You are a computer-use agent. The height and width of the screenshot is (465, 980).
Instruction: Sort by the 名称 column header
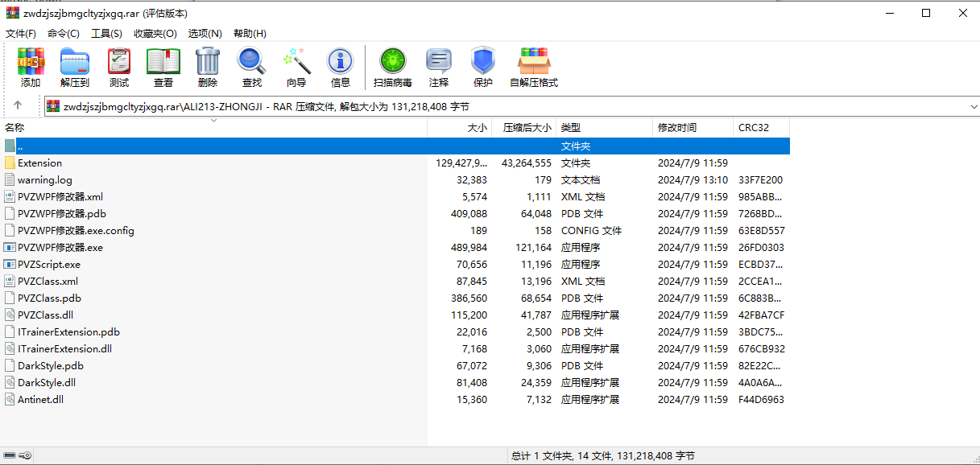click(x=213, y=128)
